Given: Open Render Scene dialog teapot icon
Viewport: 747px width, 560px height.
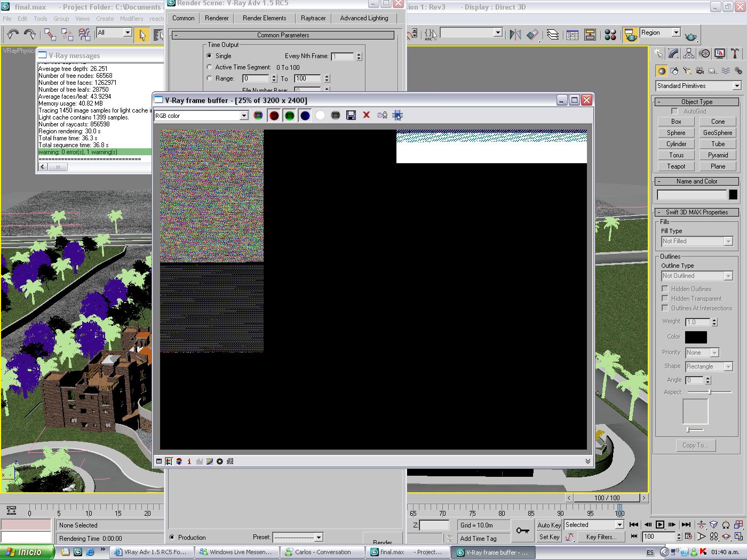Looking at the screenshot, I should [x=631, y=35].
